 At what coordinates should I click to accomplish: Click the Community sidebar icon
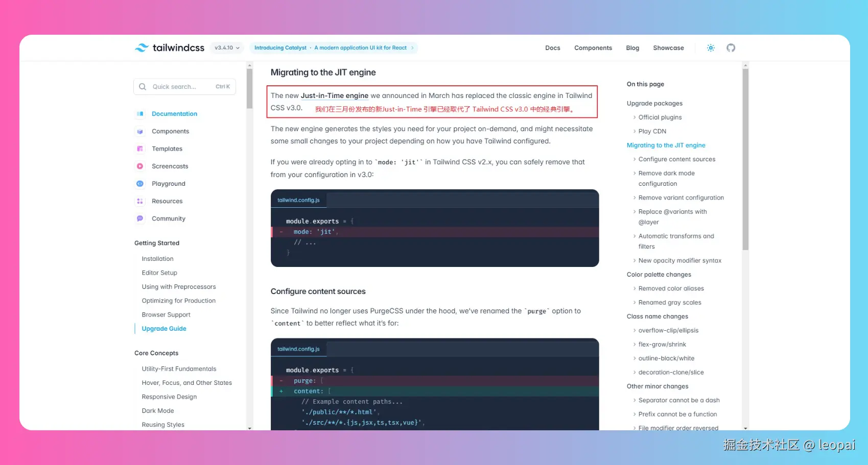point(140,218)
